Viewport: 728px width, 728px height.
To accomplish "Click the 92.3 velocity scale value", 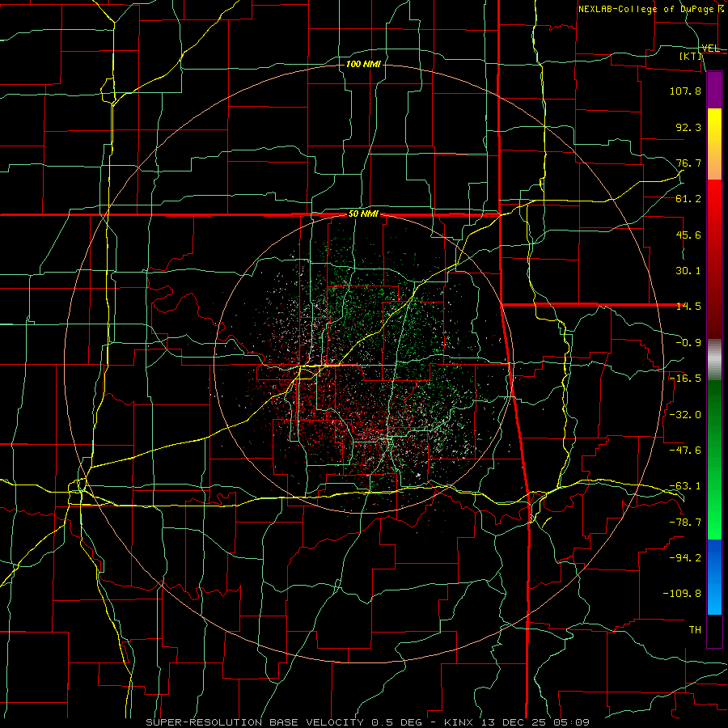I will pyautogui.click(x=688, y=127).
